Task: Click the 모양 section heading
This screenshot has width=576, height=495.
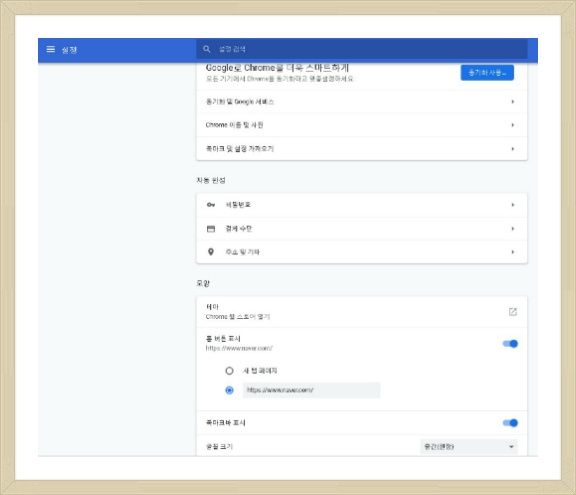Action: point(203,283)
